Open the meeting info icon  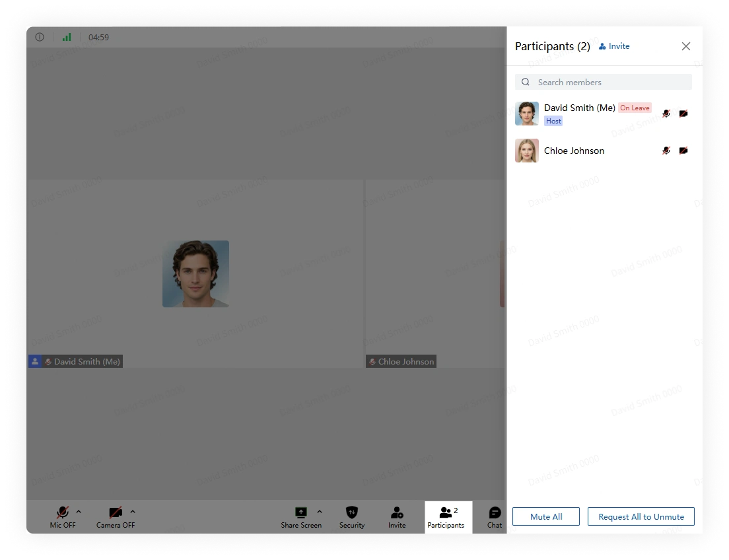40,37
